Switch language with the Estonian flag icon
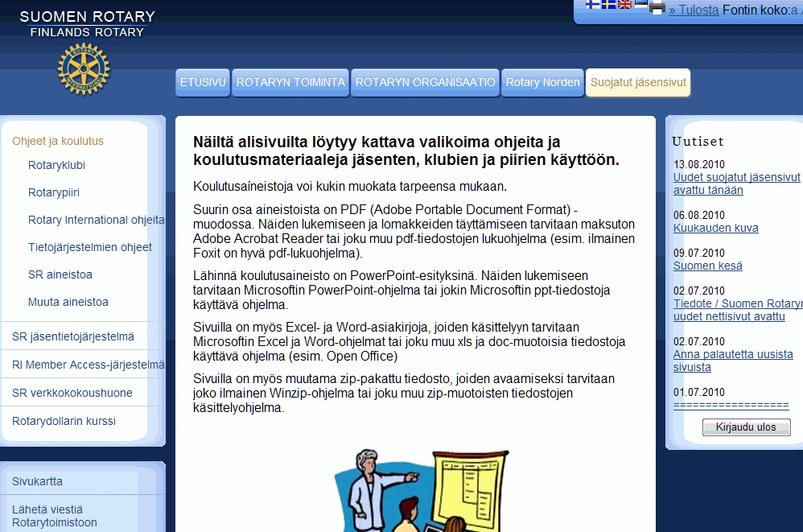 point(641,4)
